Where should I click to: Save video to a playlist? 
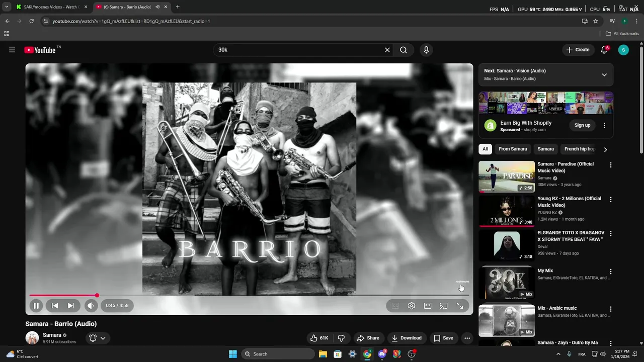[443, 338]
